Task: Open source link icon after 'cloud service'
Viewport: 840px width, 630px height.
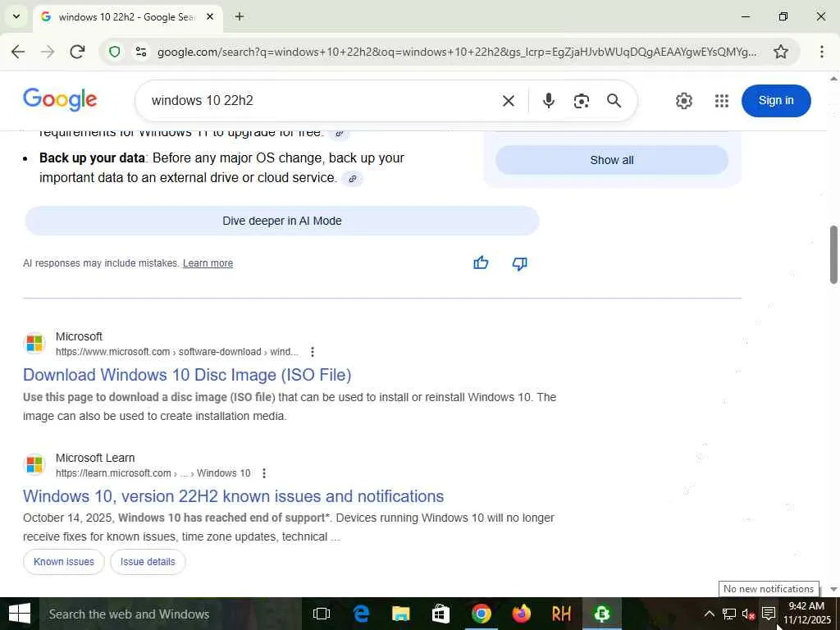Action: click(x=353, y=178)
